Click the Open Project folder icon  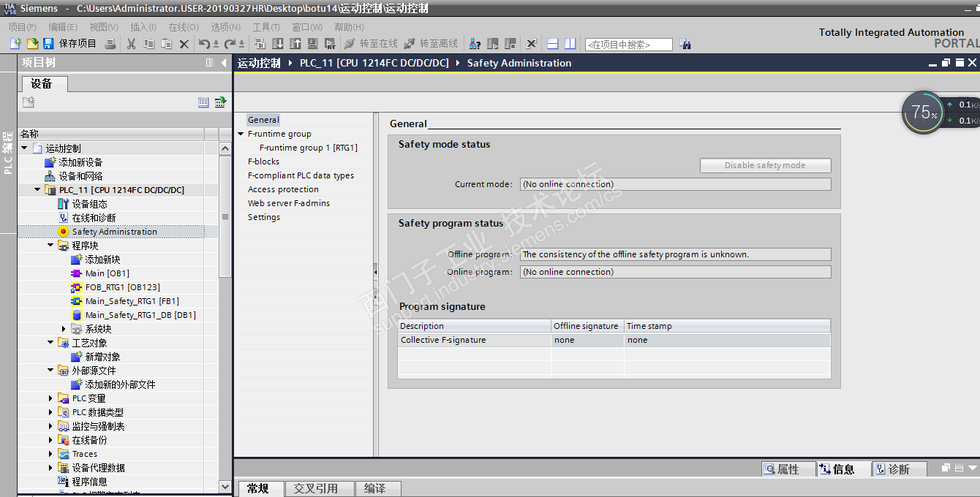click(x=31, y=44)
